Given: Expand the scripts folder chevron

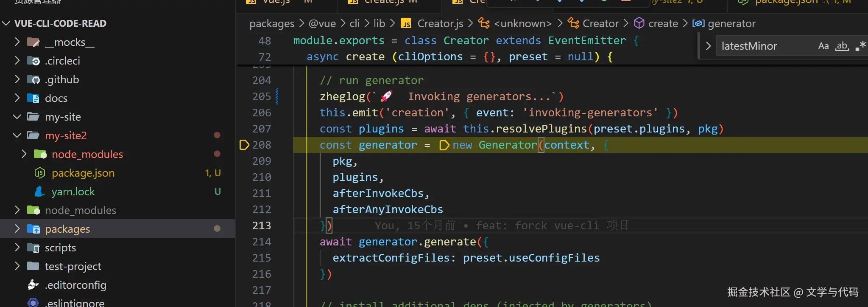Looking at the screenshot, I should [x=17, y=247].
